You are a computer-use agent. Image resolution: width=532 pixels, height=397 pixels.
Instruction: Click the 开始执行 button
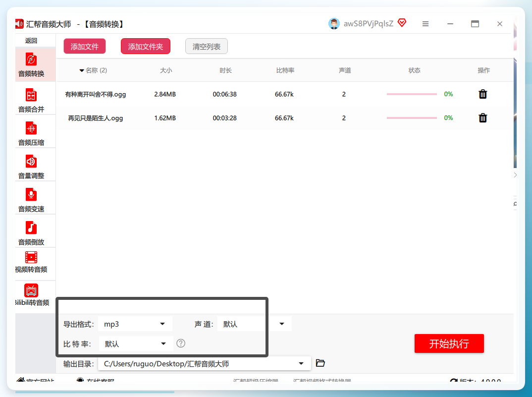(x=449, y=343)
